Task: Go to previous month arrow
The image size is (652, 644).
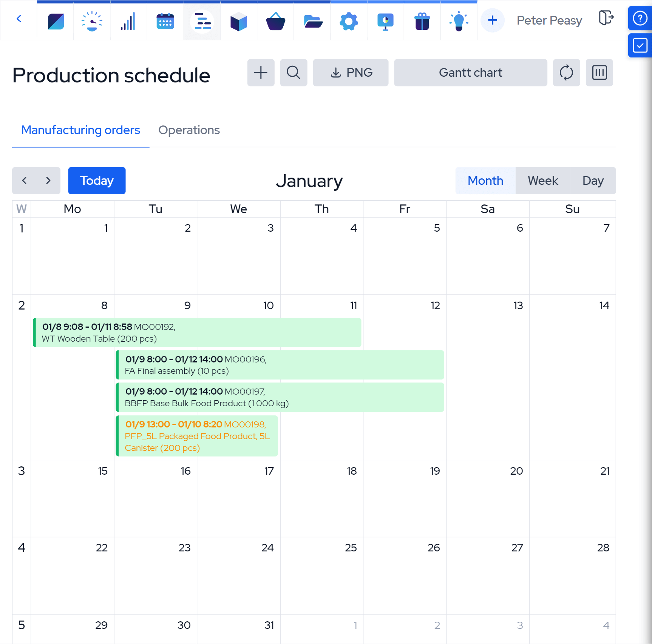Action: point(25,181)
